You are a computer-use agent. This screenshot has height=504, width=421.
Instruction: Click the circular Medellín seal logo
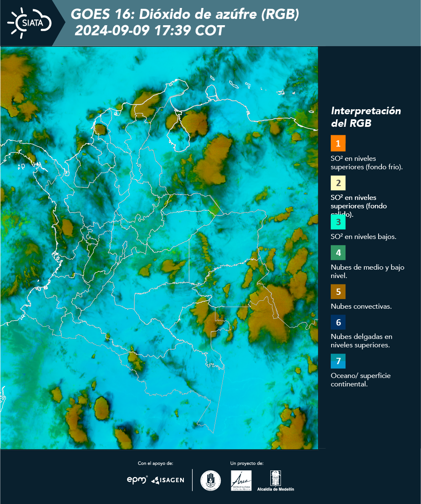[211, 480]
